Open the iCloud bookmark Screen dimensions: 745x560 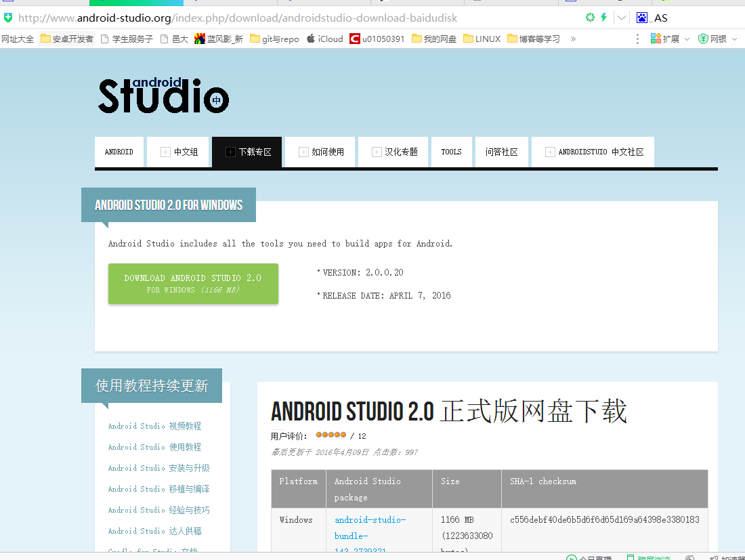325,39
